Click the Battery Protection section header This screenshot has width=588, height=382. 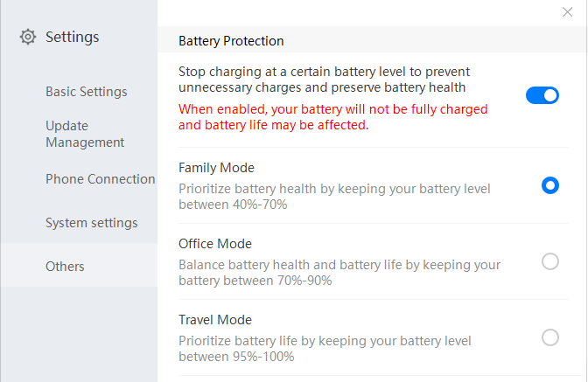point(231,41)
